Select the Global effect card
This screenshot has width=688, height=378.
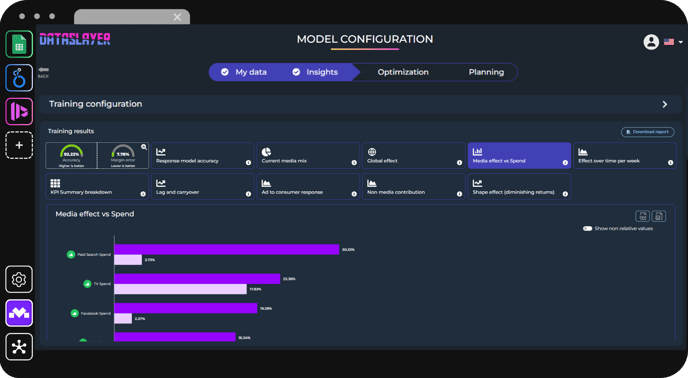pyautogui.click(x=413, y=155)
